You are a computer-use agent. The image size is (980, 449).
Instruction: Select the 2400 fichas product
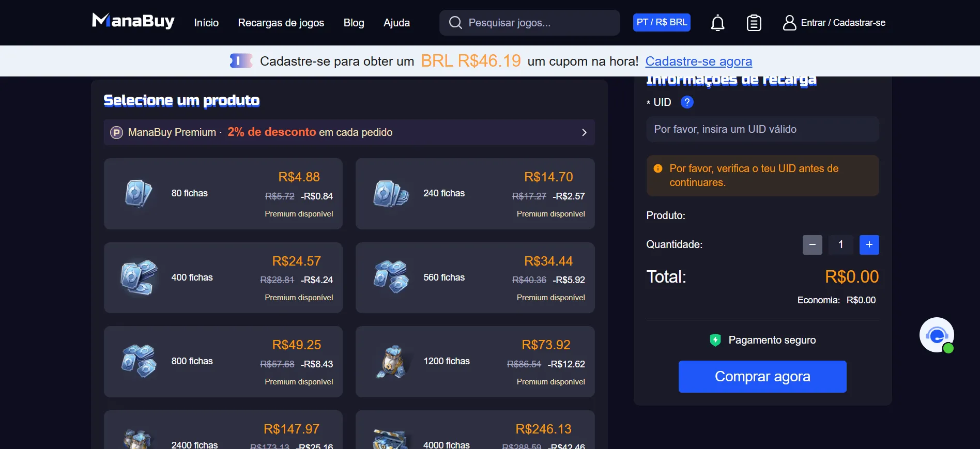tap(223, 430)
